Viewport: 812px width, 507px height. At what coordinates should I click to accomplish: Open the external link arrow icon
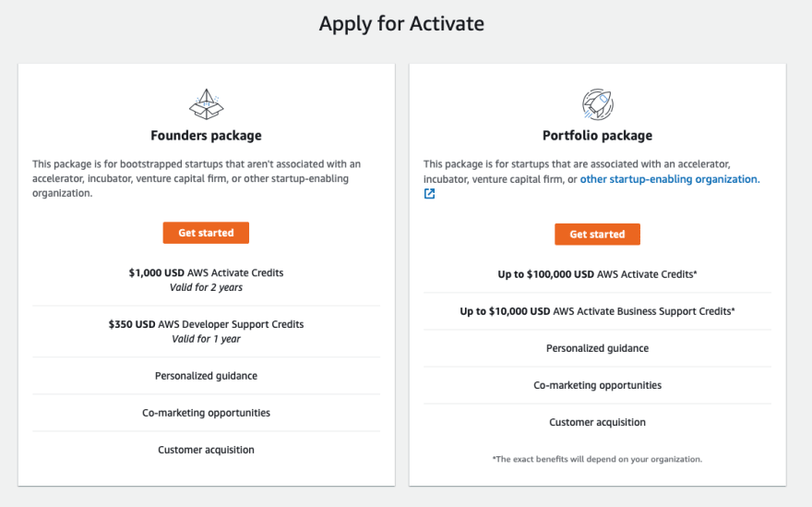429,194
